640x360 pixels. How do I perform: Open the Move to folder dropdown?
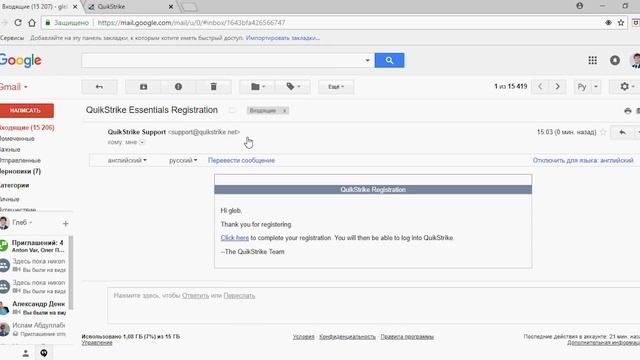click(x=257, y=87)
